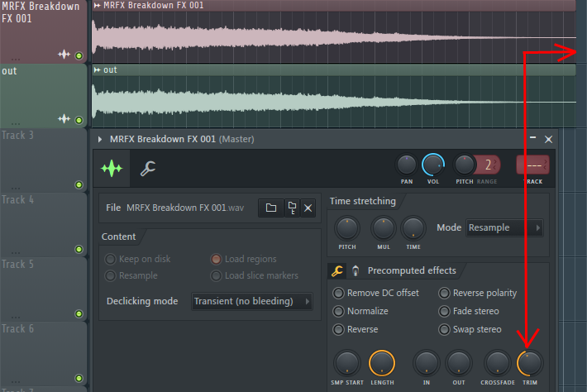Click the mouse icon next to Precomputed effects
Viewport: 587px width, 392px height.
[356, 270]
